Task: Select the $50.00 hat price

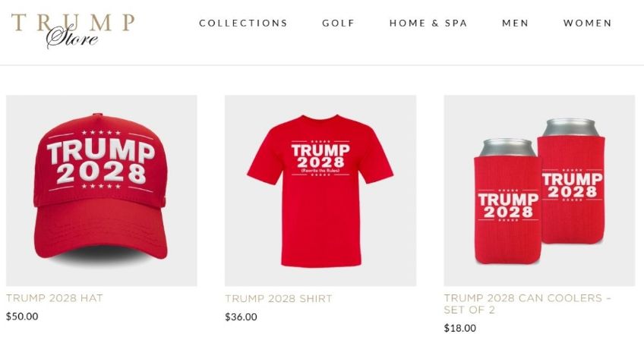Action: click(x=22, y=316)
